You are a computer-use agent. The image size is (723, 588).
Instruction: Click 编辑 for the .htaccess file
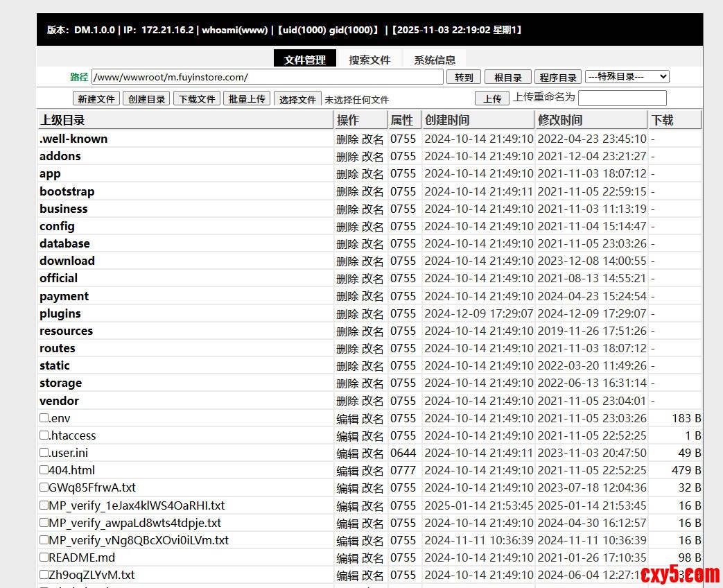tap(347, 435)
